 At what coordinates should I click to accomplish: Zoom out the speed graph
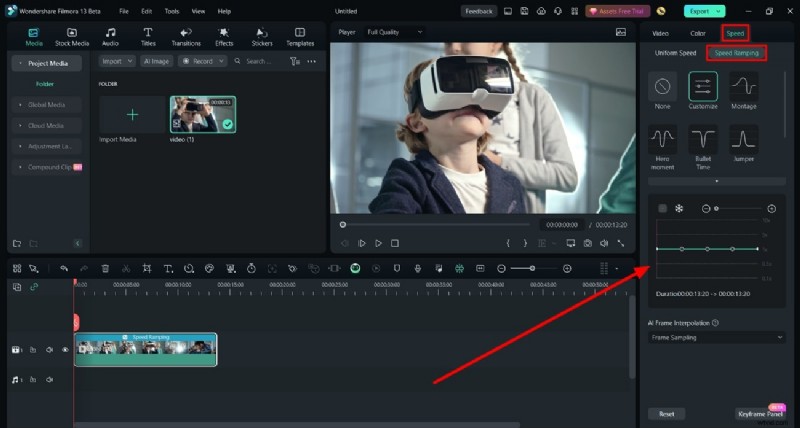(x=706, y=208)
